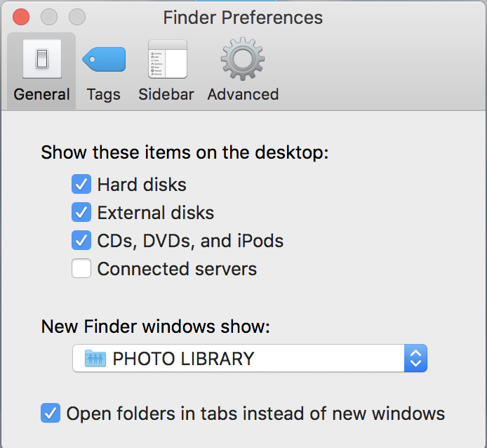The image size is (487, 448).
Task: Switch to the Tags tab label
Action: pos(104,95)
